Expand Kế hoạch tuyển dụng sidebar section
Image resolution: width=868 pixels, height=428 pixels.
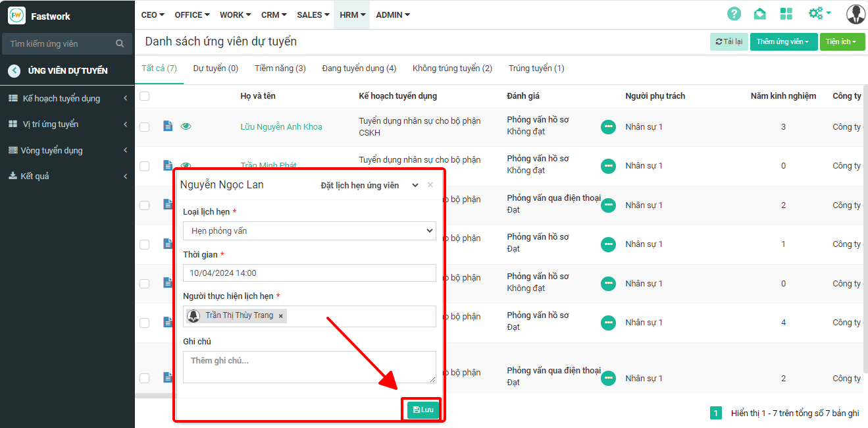[67, 98]
